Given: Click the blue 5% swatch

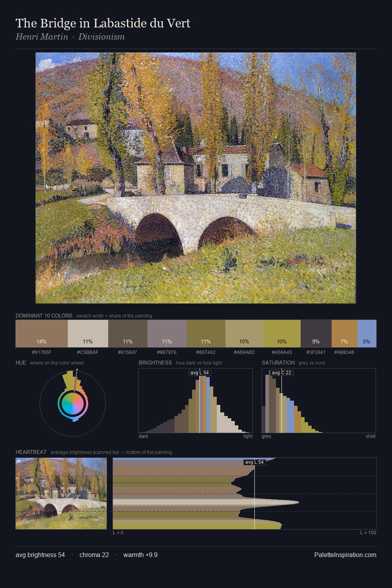Looking at the screenshot, I should click(367, 334).
